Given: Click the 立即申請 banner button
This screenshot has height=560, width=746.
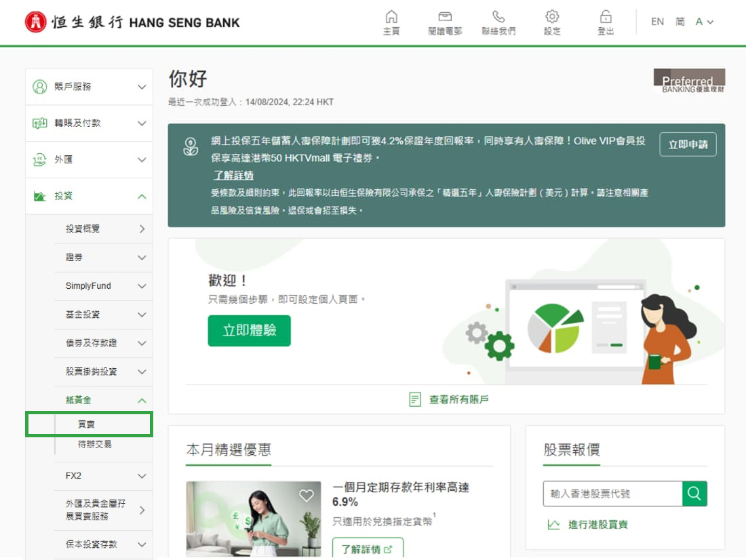Looking at the screenshot, I should pyautogui.click(x=688, y=144).
